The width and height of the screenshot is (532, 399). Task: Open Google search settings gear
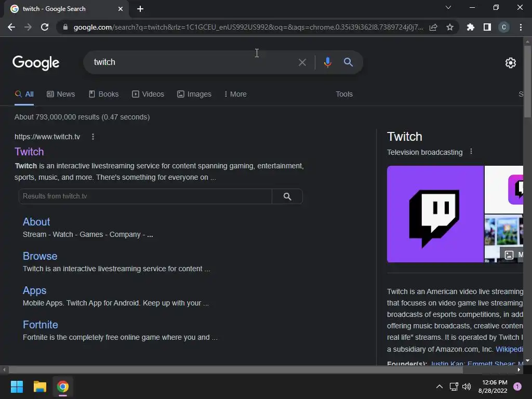pos(510,63)
